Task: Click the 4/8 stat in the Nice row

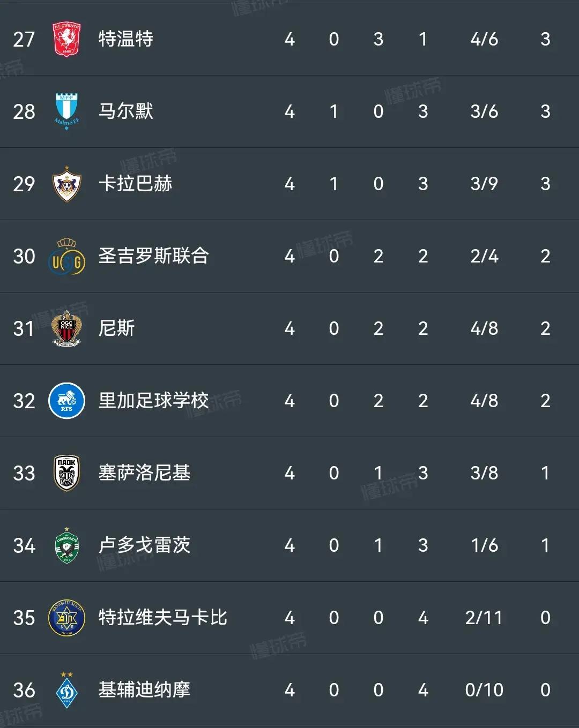Action: tap(484, 328)
